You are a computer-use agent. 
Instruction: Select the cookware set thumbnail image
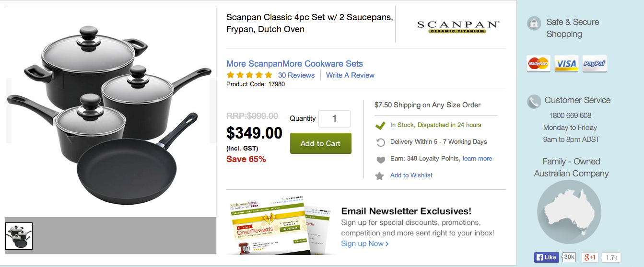19,236
